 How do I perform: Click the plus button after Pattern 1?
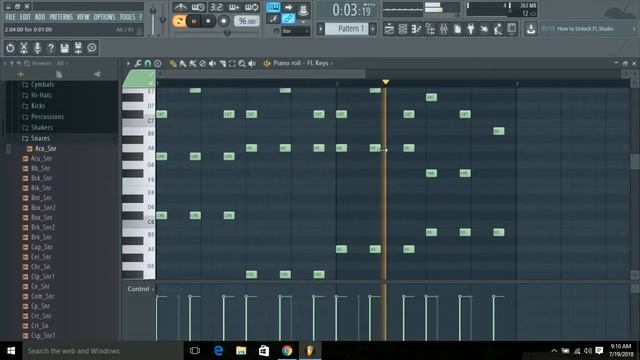373,29
